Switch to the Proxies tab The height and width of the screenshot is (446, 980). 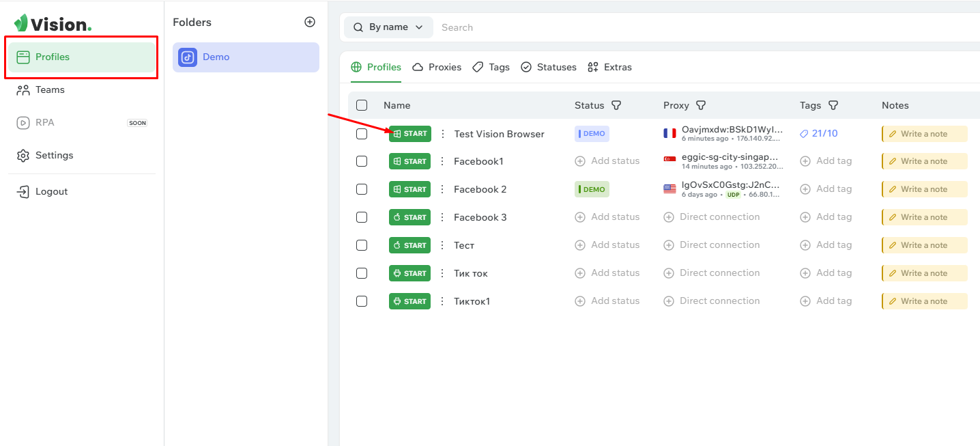tap(437, 67)
